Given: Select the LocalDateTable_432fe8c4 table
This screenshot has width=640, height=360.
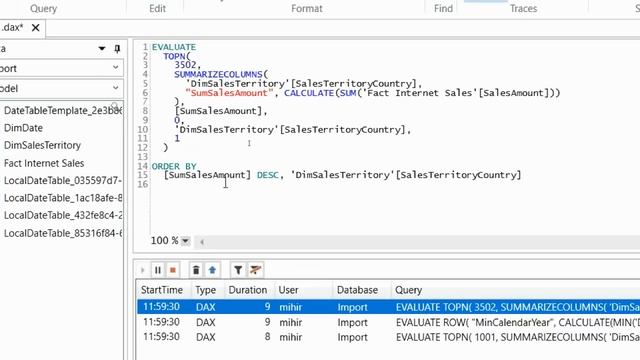Looking at the screenshot, I should pos(63,216).
